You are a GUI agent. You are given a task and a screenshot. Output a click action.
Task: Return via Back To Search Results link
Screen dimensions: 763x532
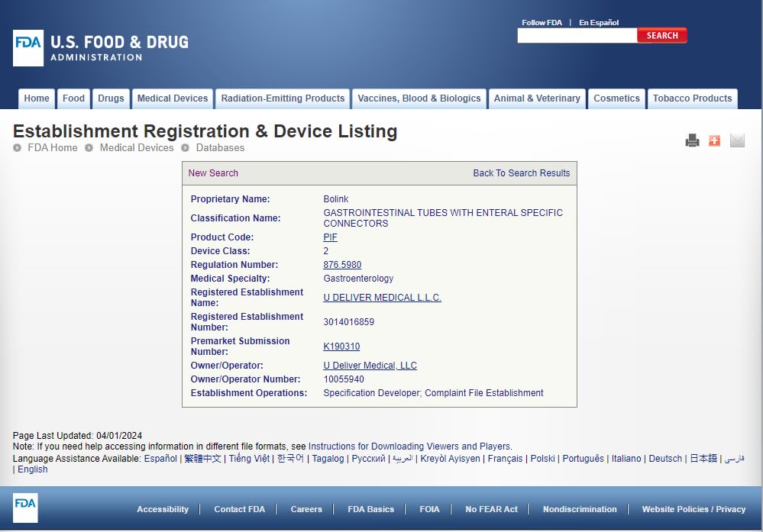tap(521, 173)
